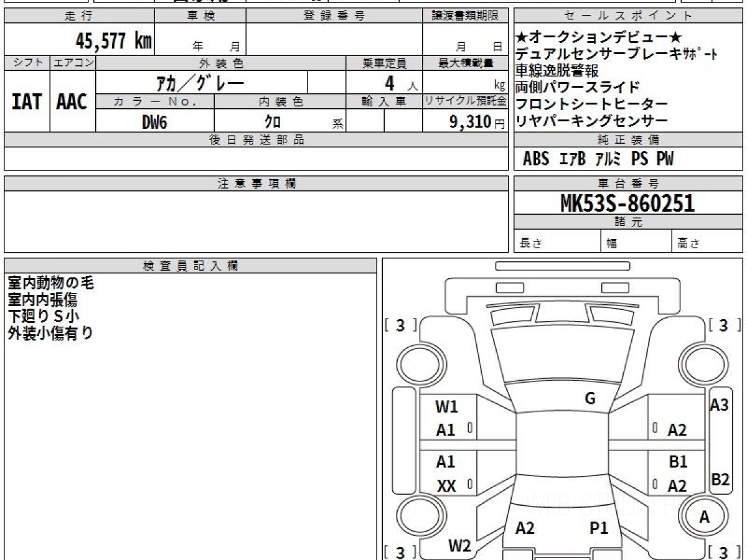
Task: Select the chassis number MK53S-860251
Action: coord(627,203)
